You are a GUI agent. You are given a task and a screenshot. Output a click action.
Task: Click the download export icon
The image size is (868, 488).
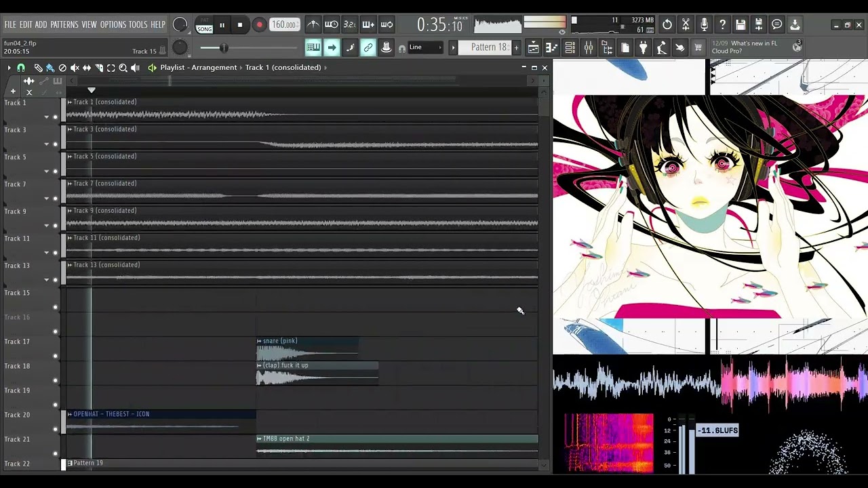pos(795,25)
